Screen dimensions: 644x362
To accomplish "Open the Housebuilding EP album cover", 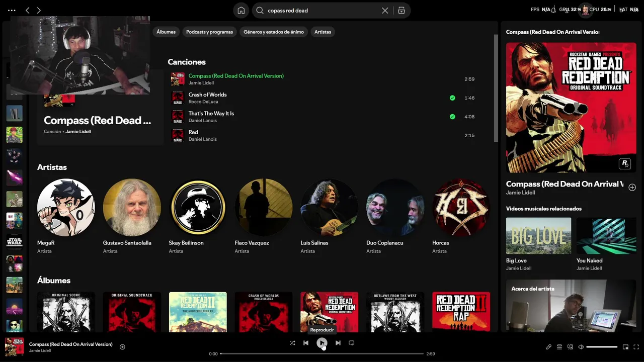I will (198, 312).
